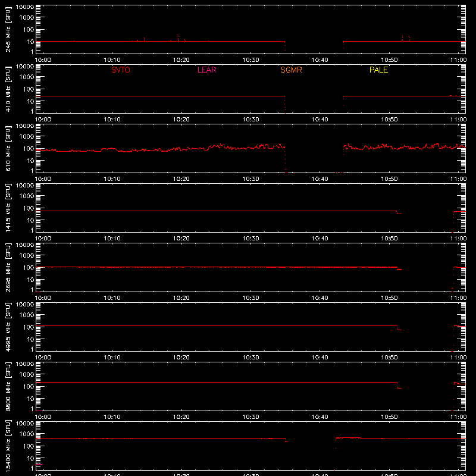Screen dimensions: 476x476
Task: Click 10:10 time label below 2695 MHz plot
Action: tap(112, 298)
